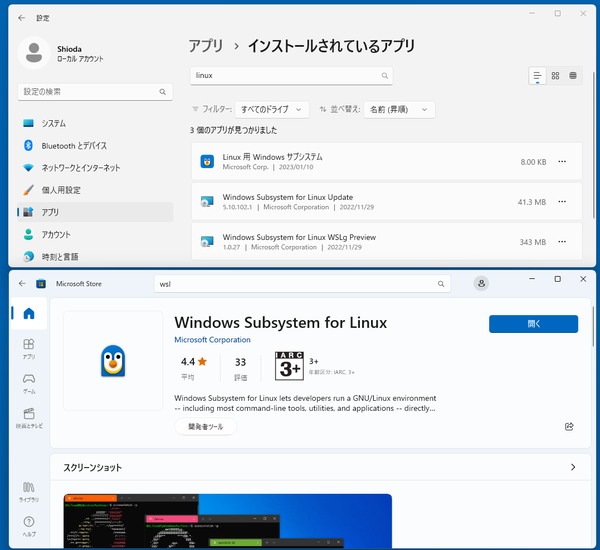Click the installed apps search box containing linux
The height and width of the screenshot is (550, 600).
(x=291, y=75)
